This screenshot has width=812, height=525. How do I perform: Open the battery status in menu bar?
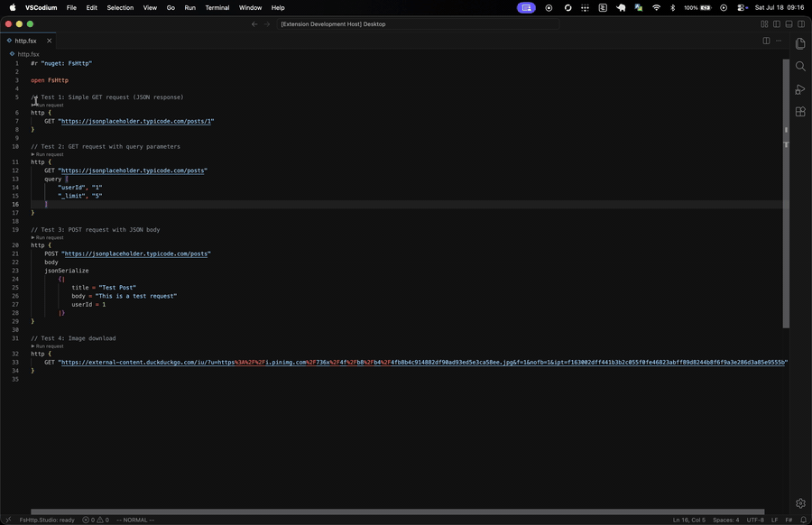[x=697, y=8]
